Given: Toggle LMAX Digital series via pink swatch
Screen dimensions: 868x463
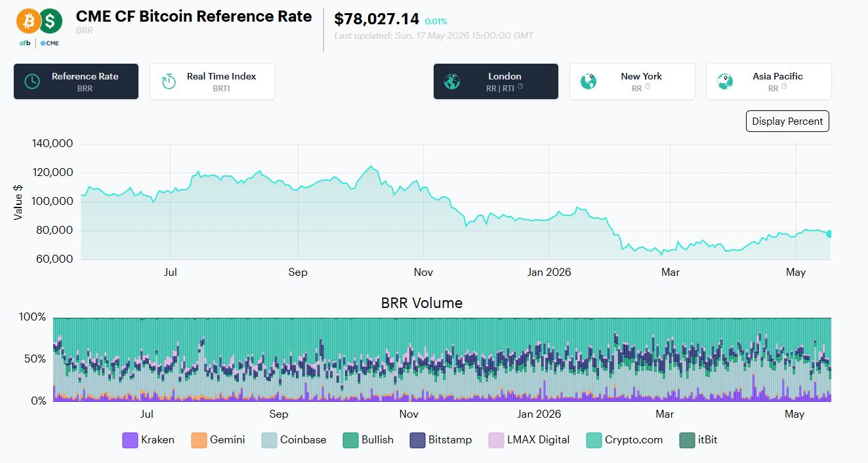Looking at the screenshot, I should tap(496, 440).
